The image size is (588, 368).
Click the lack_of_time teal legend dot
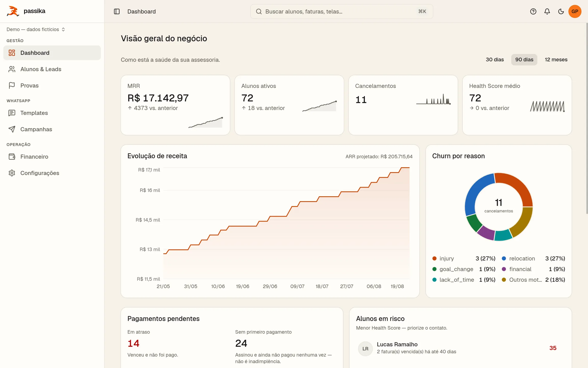(x=434, y=280)
